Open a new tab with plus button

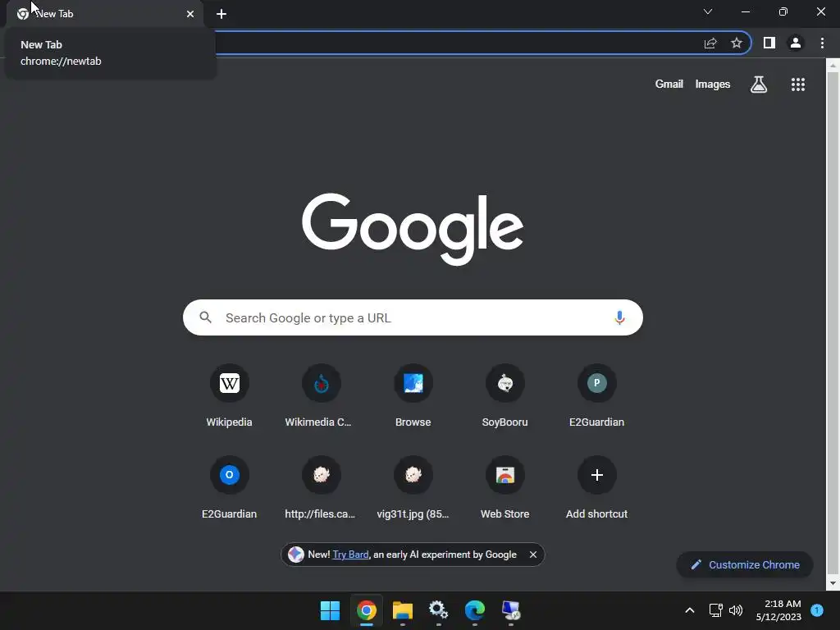[221, 14]
